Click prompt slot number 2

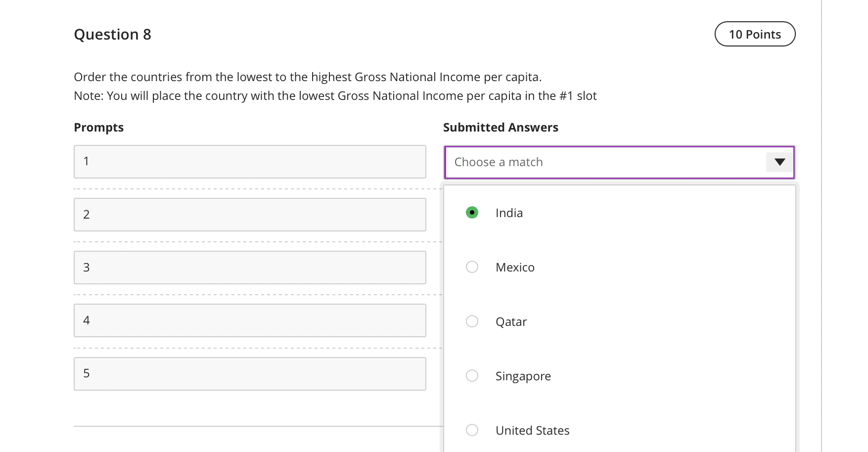tap(250, 214)
